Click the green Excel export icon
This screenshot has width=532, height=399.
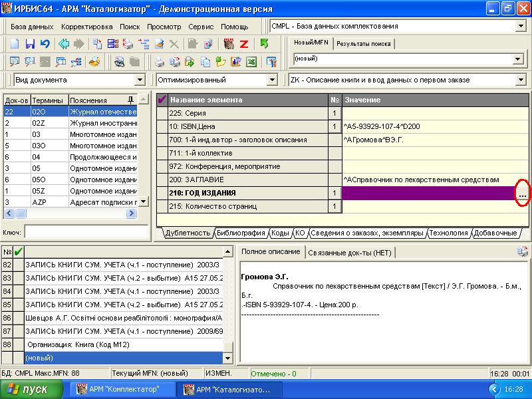[251, 62]
